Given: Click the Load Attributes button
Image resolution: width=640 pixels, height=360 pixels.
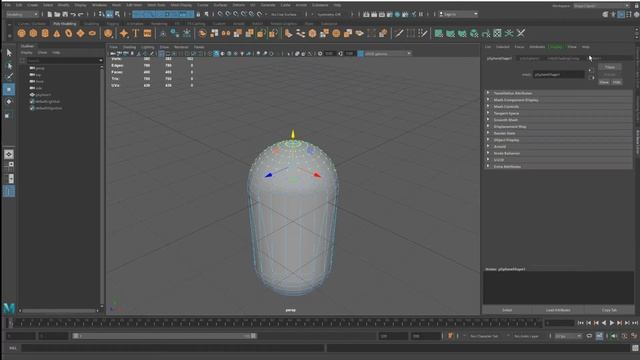Looking at the screenshot, I should click(558, 310).
